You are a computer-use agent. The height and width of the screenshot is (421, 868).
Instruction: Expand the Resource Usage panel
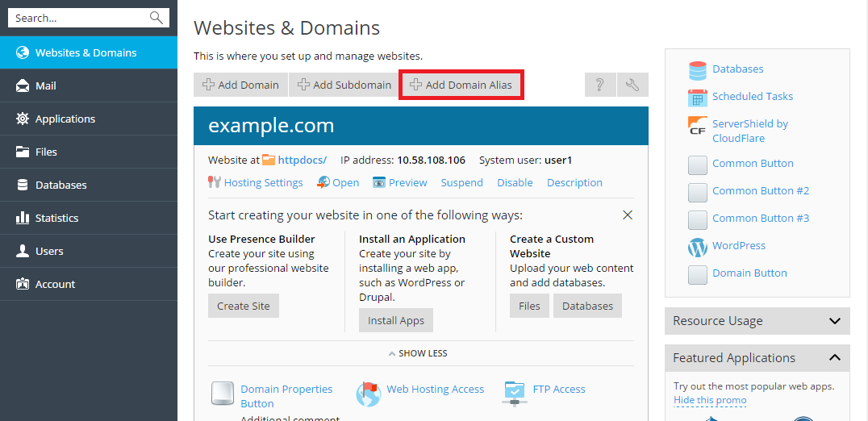click(x=834, y=321)
